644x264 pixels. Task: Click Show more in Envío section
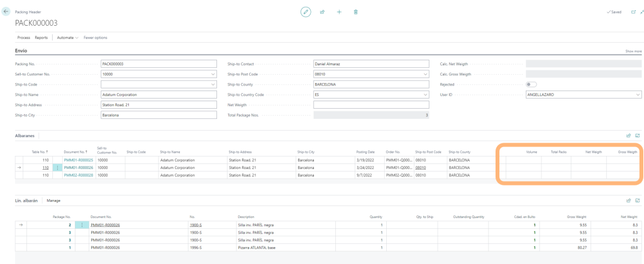coord(633,52)
